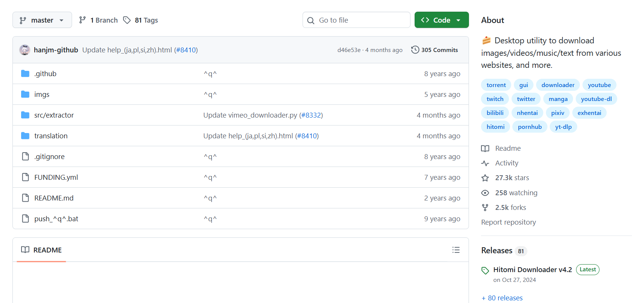This screenshot has height=303, width=644.
Task: Open the README outline list icon
Action: (456, 250)
